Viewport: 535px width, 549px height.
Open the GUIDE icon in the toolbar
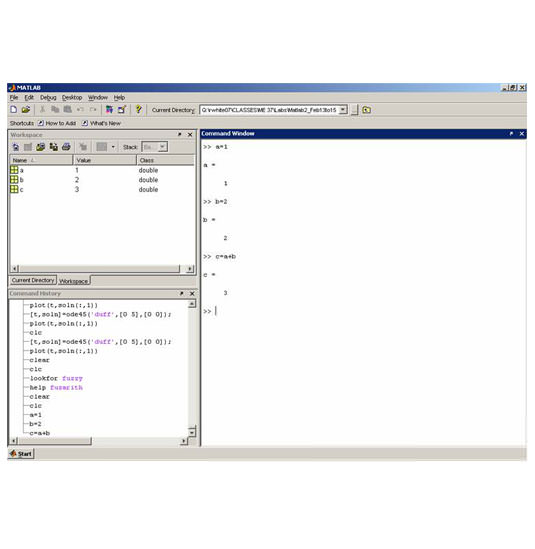[122, 110]
